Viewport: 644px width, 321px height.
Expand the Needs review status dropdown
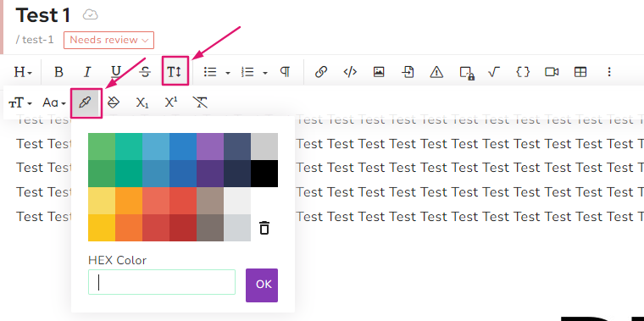(108, 40)
